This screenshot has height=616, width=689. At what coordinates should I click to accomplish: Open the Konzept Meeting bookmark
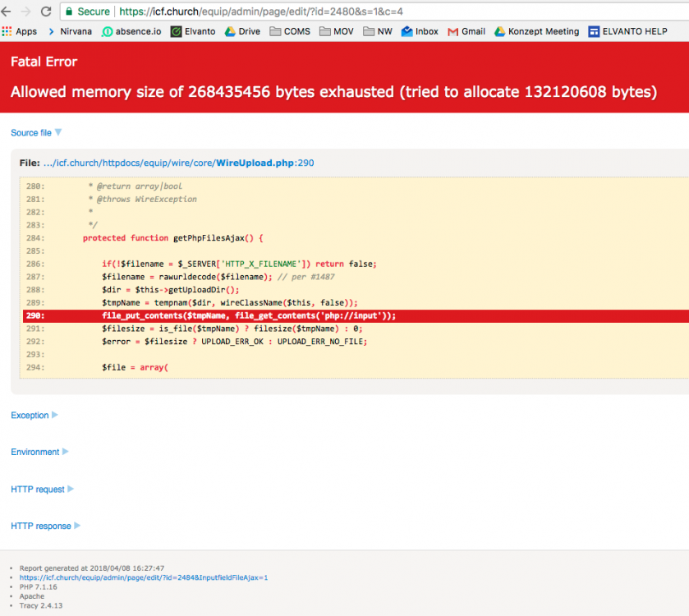tap(542, 31)
